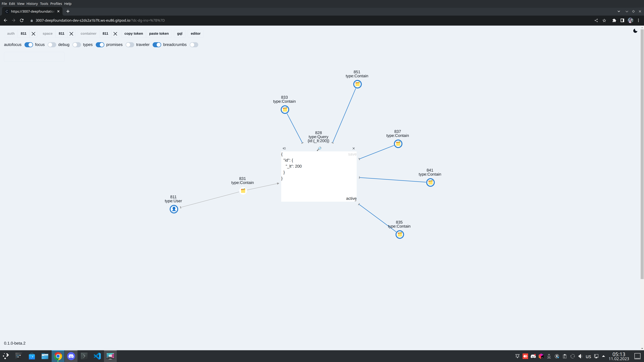Click the browser extensions puzzle icon
Image resolution: width=644 pixels, height=362 pixels.
click(614, 20)
